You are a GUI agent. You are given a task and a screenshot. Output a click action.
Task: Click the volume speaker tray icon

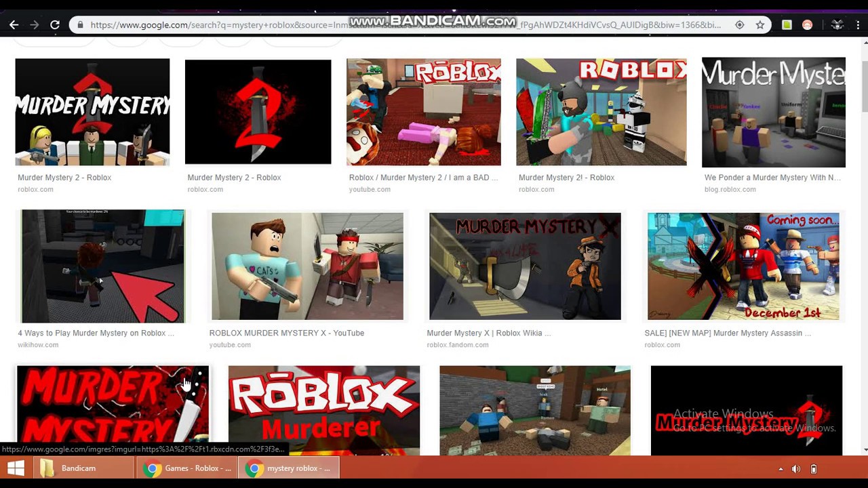click(x=796, y=468)
